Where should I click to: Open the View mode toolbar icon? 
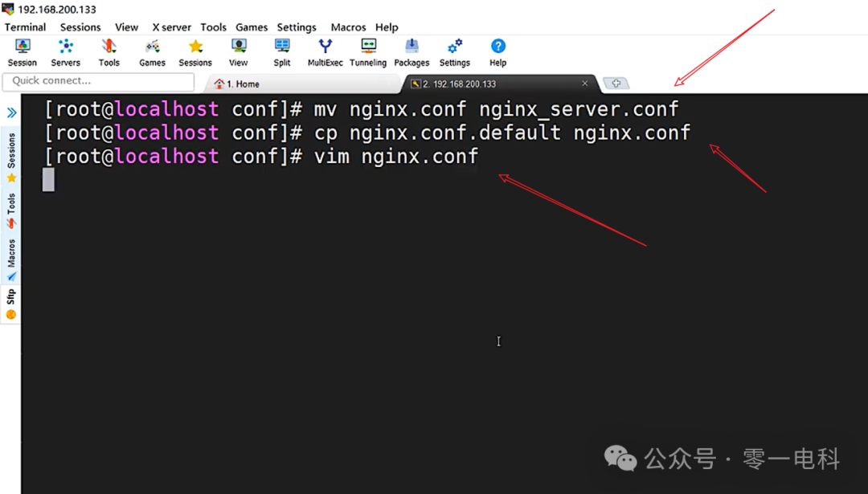[238, 51]
